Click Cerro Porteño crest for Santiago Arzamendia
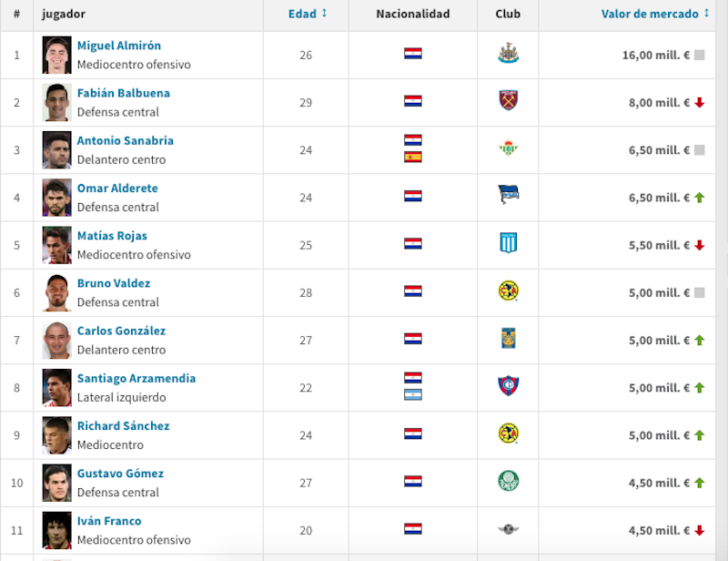Viewport: 728px width, 561px height. tap(509, 386)
